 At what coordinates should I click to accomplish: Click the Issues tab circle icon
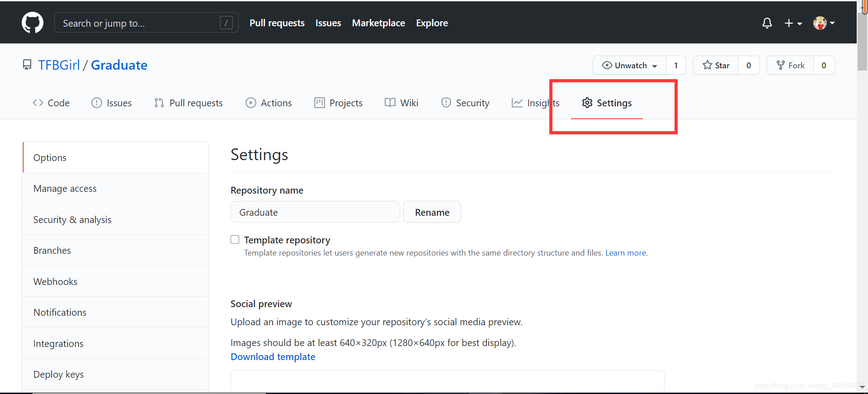click(97, 103)
